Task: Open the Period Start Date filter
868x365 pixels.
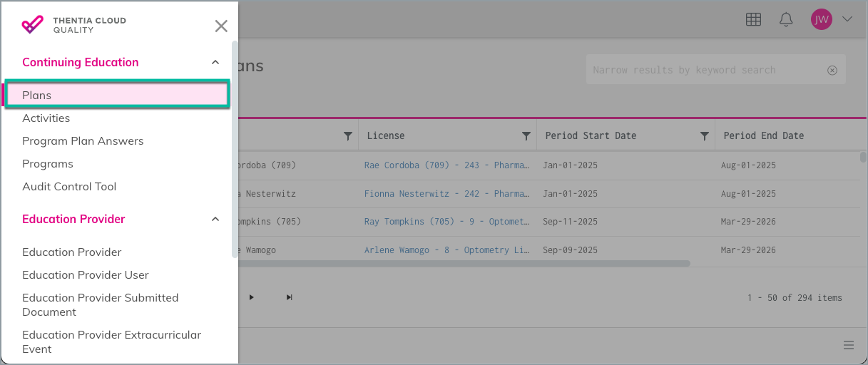Action: coord(704,135)
